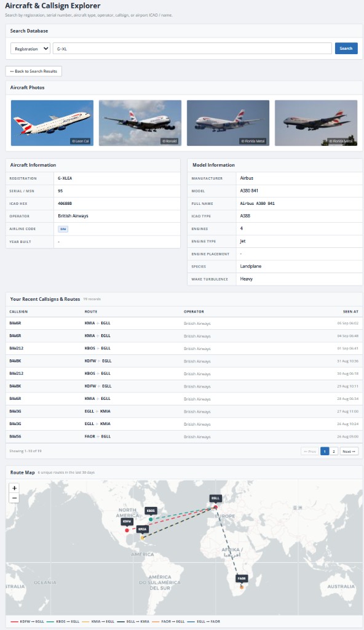This screenshot has width=364, height=630.
Task: Select the KDFW–EGLL row seen 29 Aug 10:11
Action: pos(184,386)
